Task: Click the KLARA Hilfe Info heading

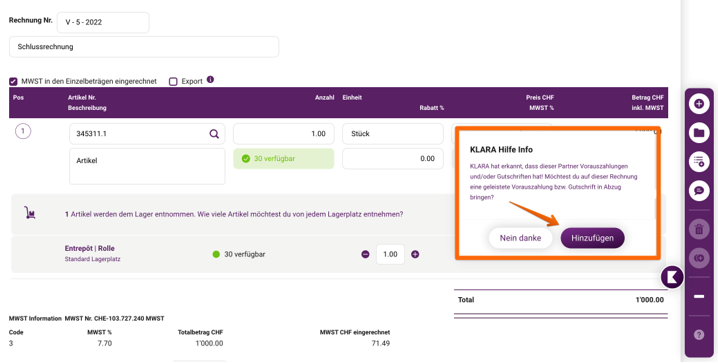Action: (x=501, y=150)
